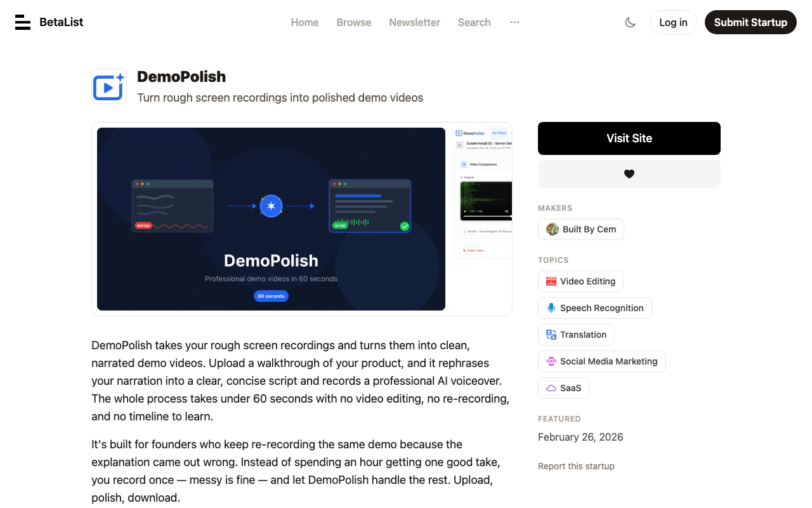Image resolution: width=812 pixels, height=508 pixels.
Task: Click Report this startup link
Action: [576, 466]
